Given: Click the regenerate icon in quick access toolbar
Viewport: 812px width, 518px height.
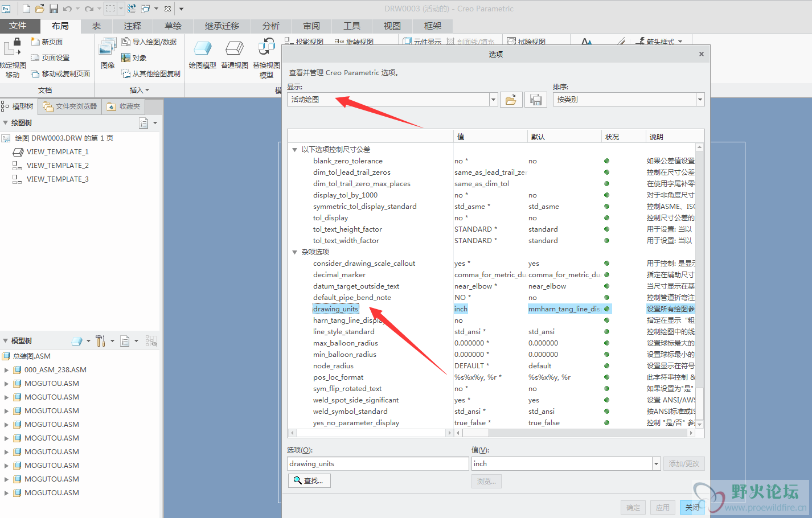Looking at the screenshot, I should (x=132, y=9).
